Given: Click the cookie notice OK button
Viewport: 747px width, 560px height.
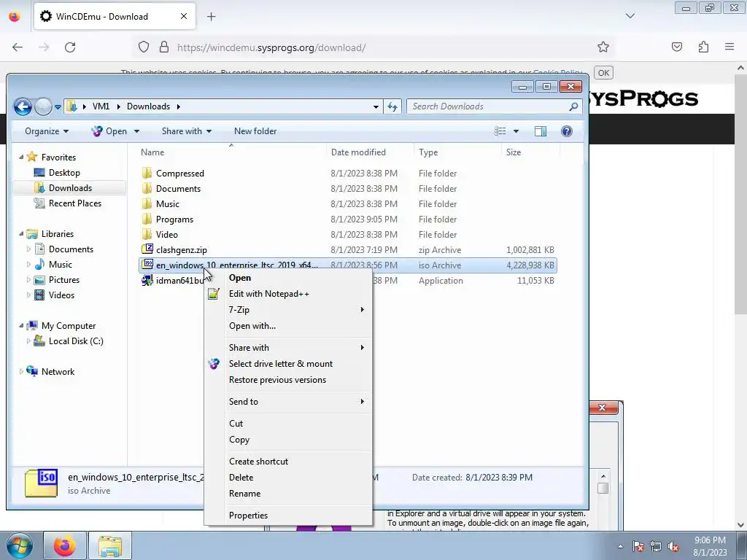Looking at the screenshot, I should [603, 73].
